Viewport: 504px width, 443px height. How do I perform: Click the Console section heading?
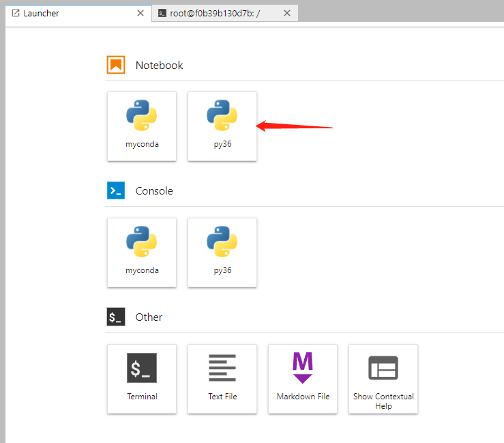click(154, 191)
